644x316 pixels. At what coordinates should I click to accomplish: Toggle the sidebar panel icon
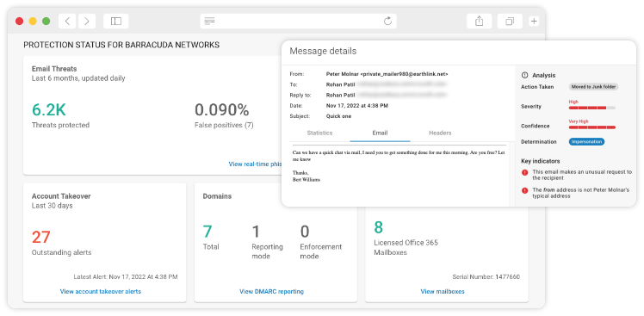[116, 21]
